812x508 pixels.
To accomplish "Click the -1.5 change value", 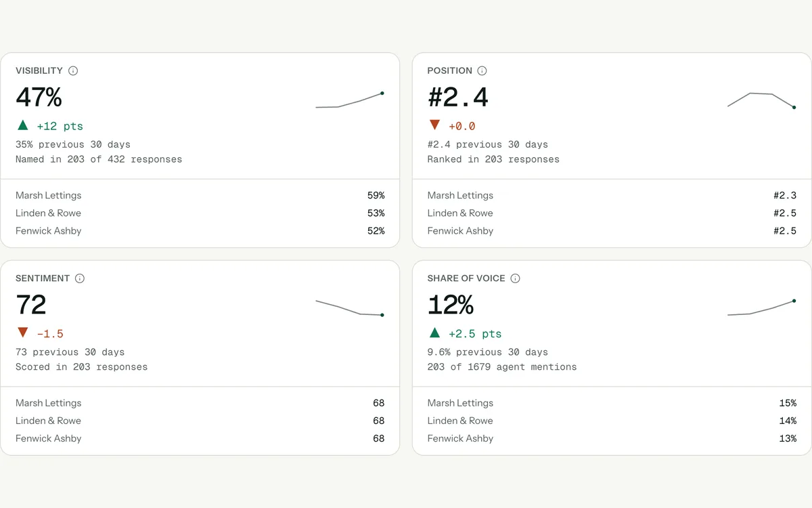I will click(x=51, y=334).
